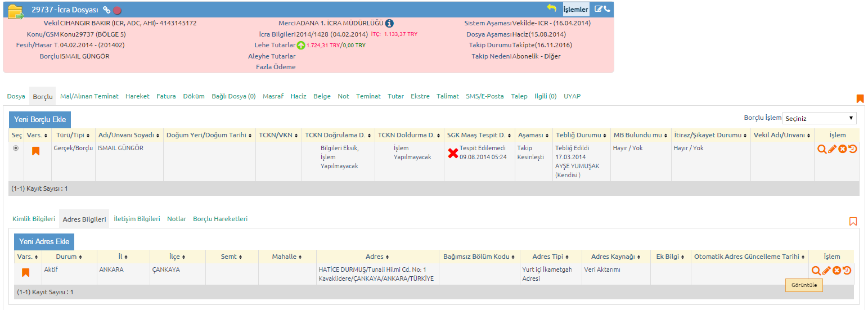
Task: Open the UYAP tab
Action: coord(572,96)
